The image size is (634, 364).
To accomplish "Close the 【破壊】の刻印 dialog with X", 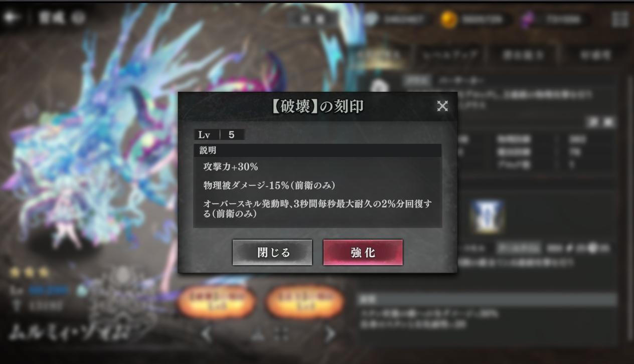I will point(442,106).
